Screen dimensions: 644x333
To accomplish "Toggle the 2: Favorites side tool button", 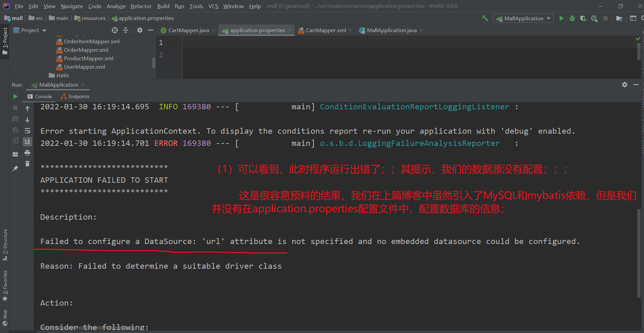I will [x=5, y=286].
